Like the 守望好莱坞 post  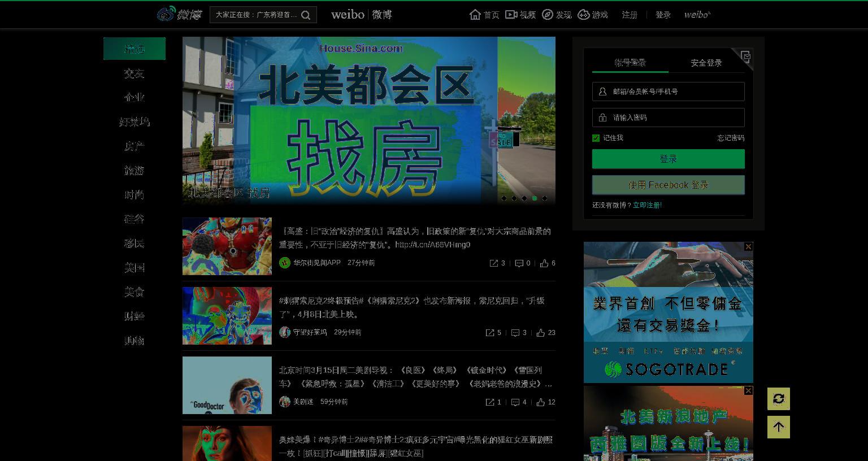[541, 333]
